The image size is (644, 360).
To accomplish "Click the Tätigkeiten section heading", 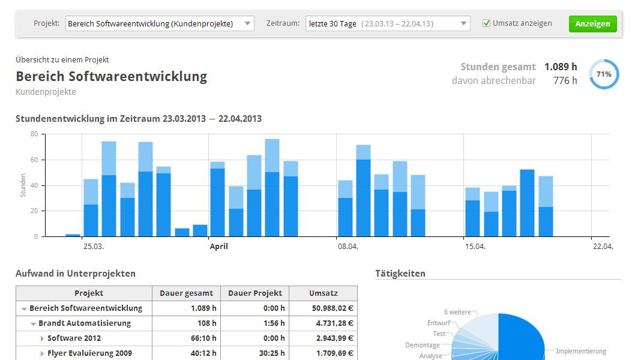I will [x=400, y=274].
